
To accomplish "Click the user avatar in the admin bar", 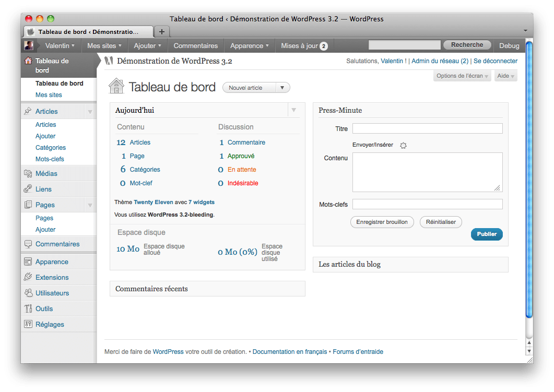I will [29, 45].
